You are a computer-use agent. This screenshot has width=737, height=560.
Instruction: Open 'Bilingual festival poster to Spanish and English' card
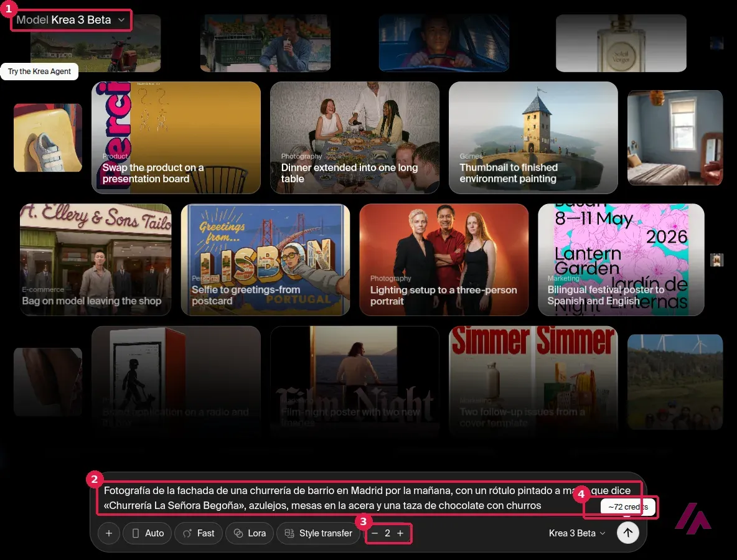(621, 260)
